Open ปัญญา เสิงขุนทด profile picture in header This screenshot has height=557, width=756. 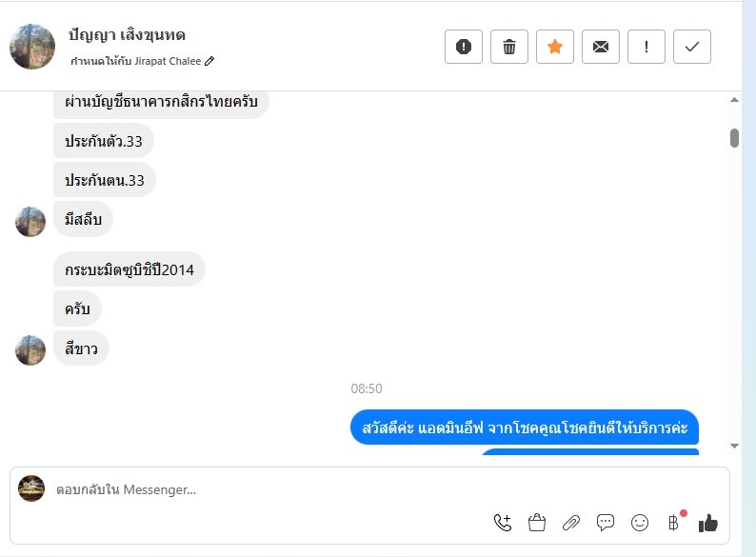[32, 47]
